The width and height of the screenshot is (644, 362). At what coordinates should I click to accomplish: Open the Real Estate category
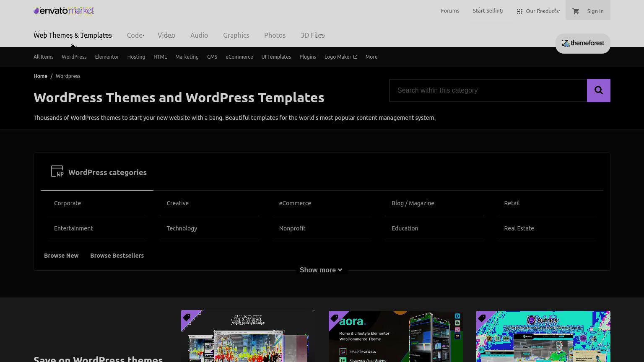(x=519, y=228)
